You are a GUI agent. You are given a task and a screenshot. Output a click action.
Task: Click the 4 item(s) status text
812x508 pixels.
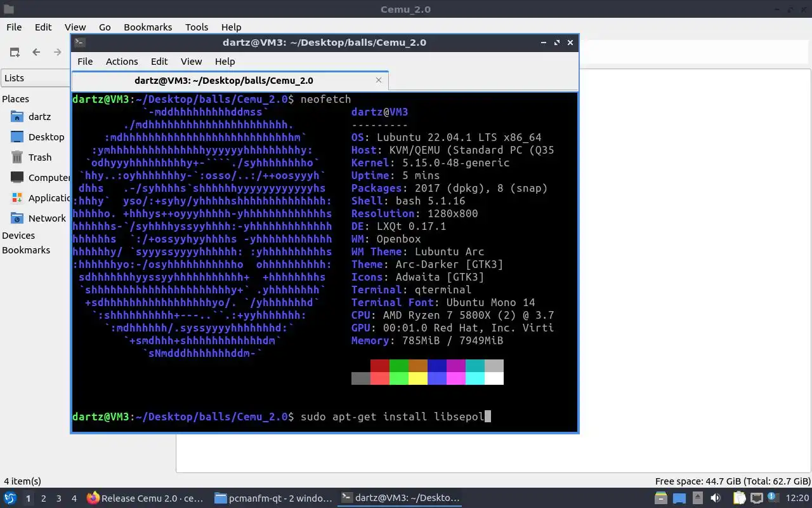[22, 481]
